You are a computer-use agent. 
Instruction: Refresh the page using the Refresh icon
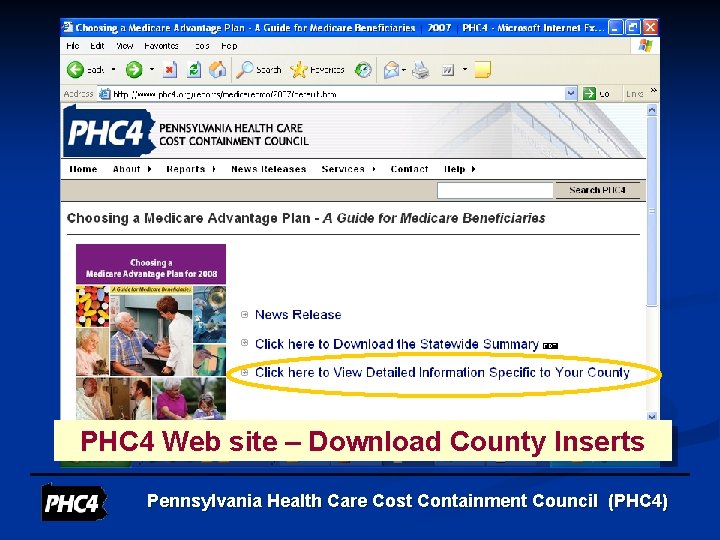(194, 70)
